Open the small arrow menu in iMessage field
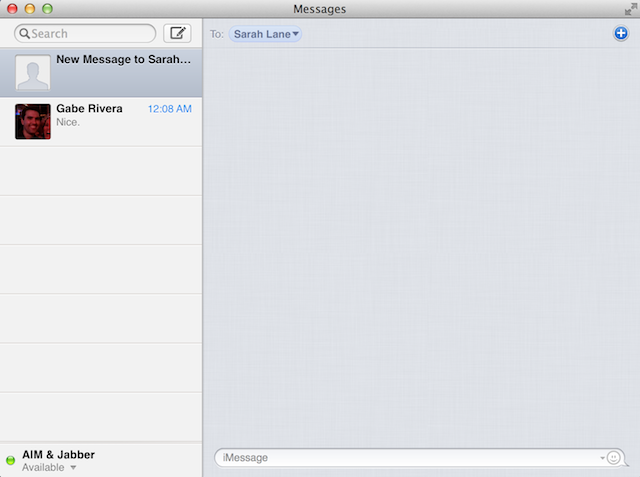 click(x=602, y=458)
